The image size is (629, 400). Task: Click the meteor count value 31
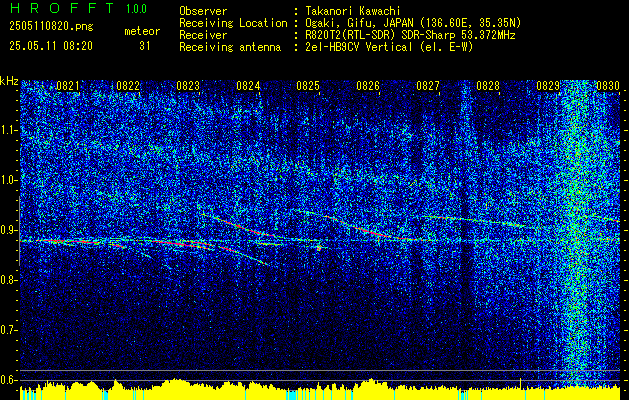click(x=145, y=46)
